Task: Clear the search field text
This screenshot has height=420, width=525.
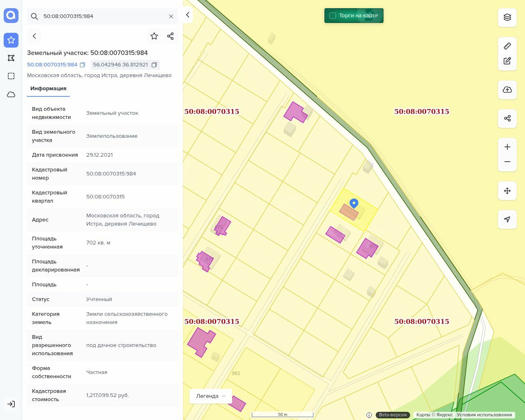Action: pos(171,16)
